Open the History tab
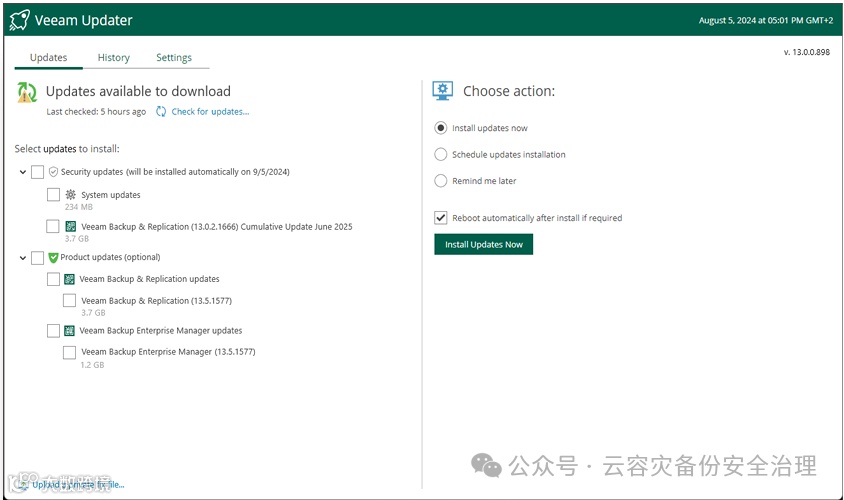Screen dimensions: 844x500 point(114,58)
